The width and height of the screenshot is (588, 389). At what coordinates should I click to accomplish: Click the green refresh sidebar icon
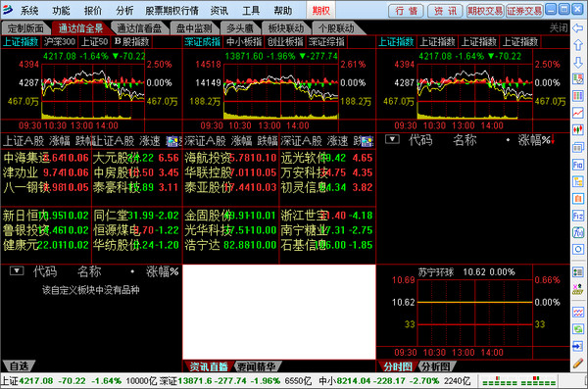tap(578, 329)
